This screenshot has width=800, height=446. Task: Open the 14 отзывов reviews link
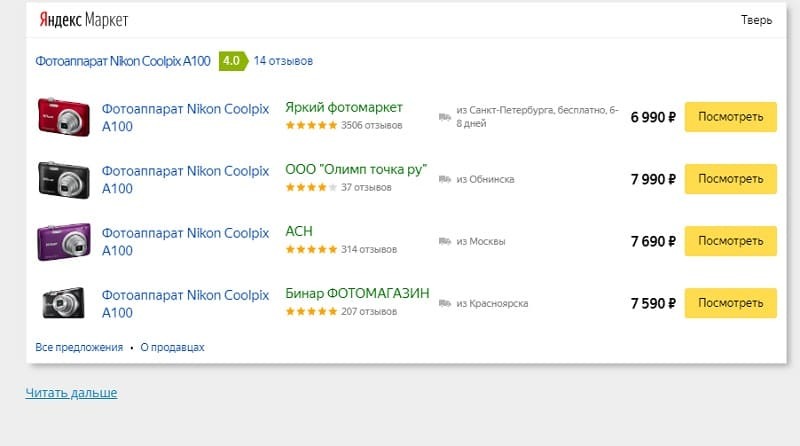coord(283,61)
